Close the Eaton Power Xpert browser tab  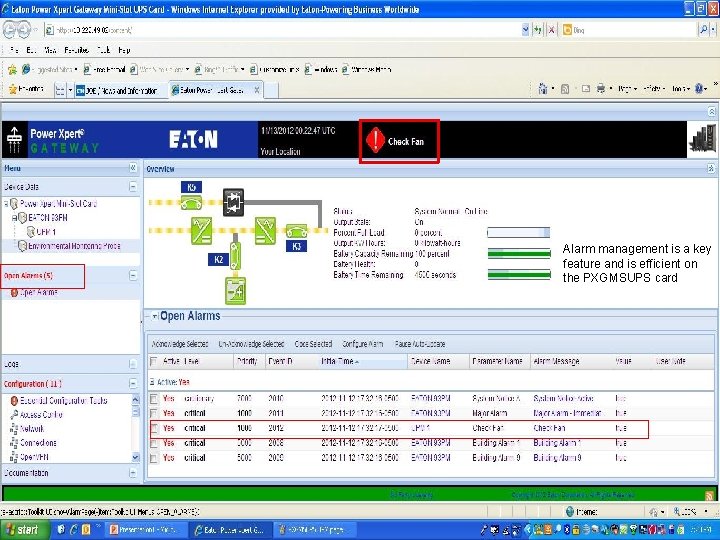[257, 90]
